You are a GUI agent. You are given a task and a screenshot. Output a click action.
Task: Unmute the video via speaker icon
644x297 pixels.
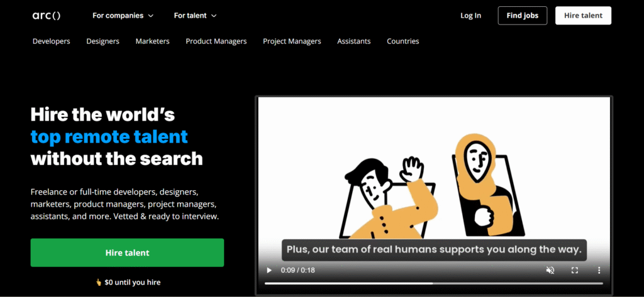point(550,271)
